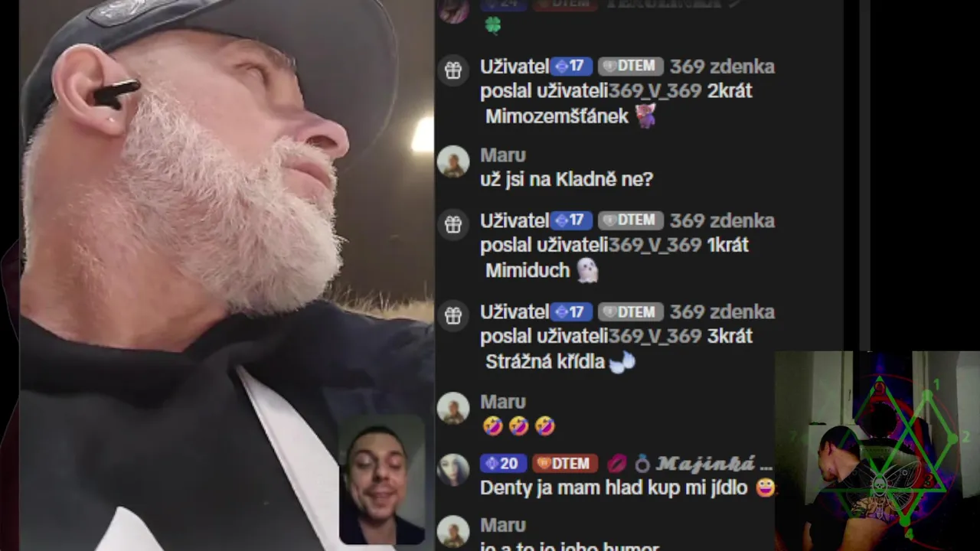Viewport: 980px width, 551px height.
Task: Open 369_V_369 recipient in Strážná křídla message
Action: [x=655, y=336]
